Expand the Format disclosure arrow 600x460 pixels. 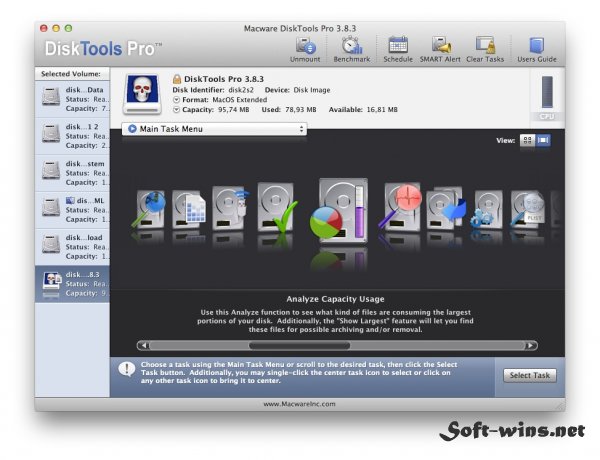(176, 100)
